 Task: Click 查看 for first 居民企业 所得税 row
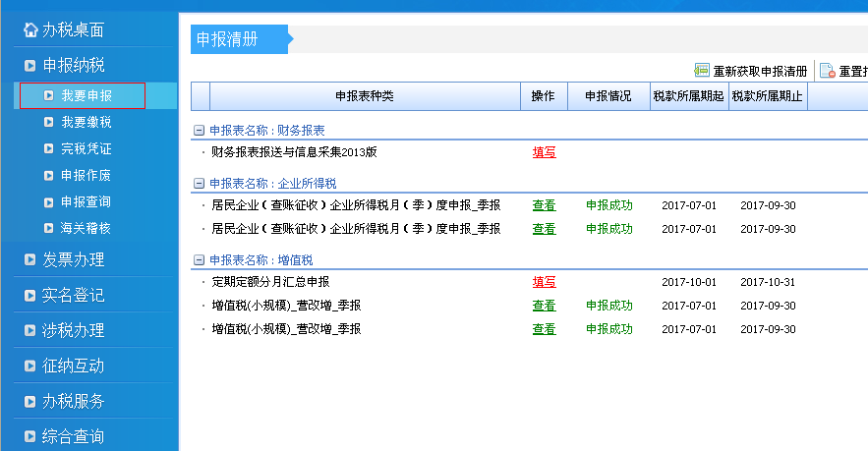click(544, 205)
